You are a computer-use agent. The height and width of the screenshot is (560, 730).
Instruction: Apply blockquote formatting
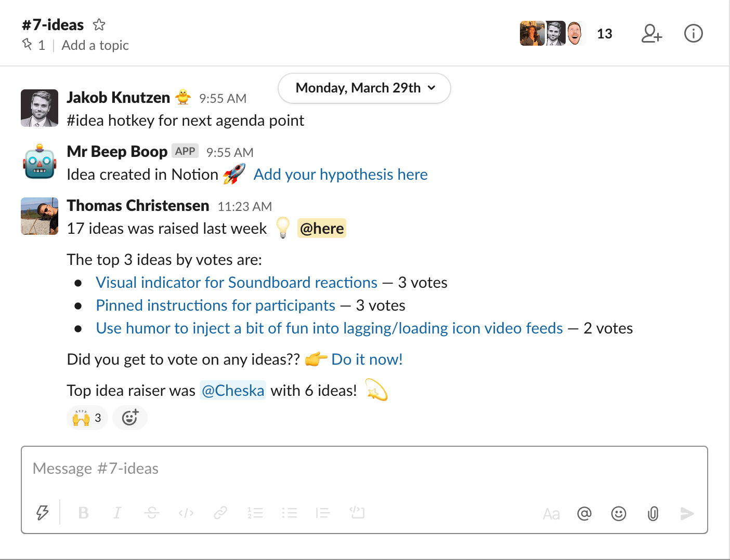[322, 513]
